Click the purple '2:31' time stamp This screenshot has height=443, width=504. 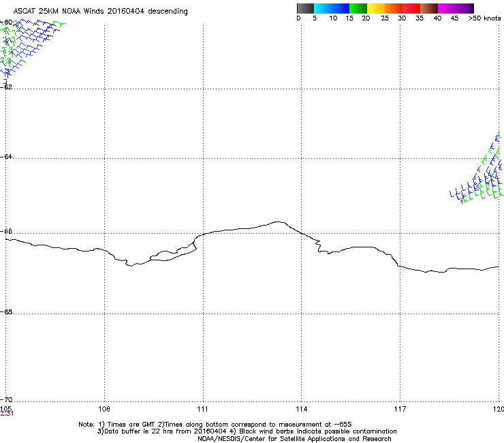tap(7, 414)
